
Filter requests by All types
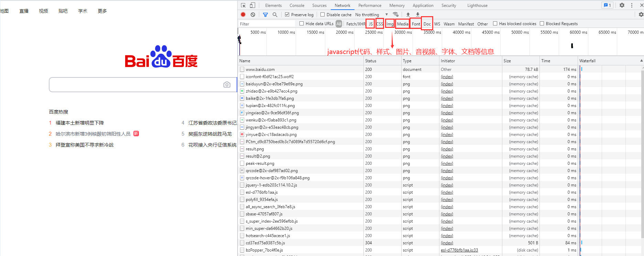(x=339, y=24)
